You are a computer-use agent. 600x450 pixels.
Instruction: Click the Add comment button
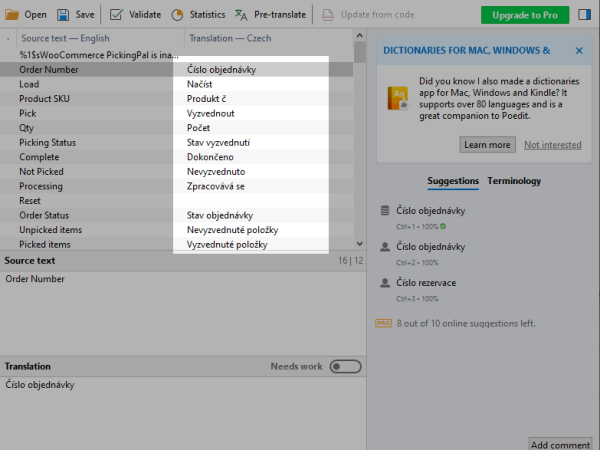point(560,444)
